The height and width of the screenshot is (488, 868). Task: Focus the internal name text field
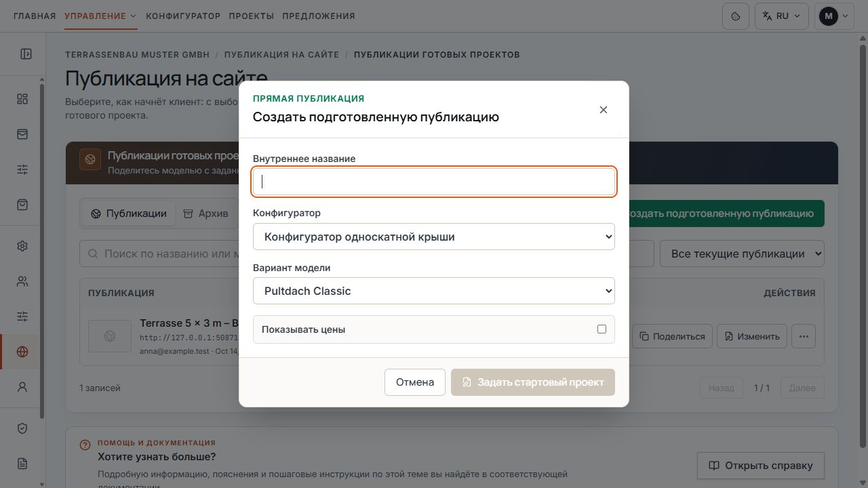click(434, 182)
